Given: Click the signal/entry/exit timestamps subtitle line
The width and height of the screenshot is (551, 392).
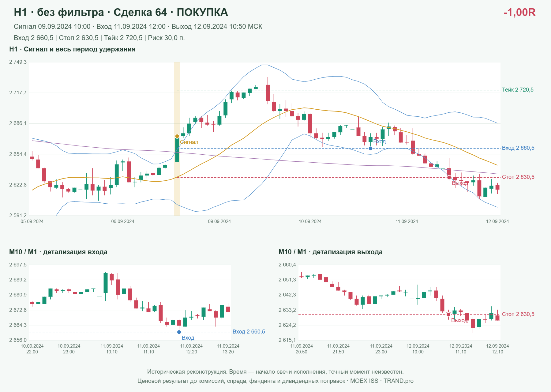Looking at the screenshot, I should click(x=138, y=27).
